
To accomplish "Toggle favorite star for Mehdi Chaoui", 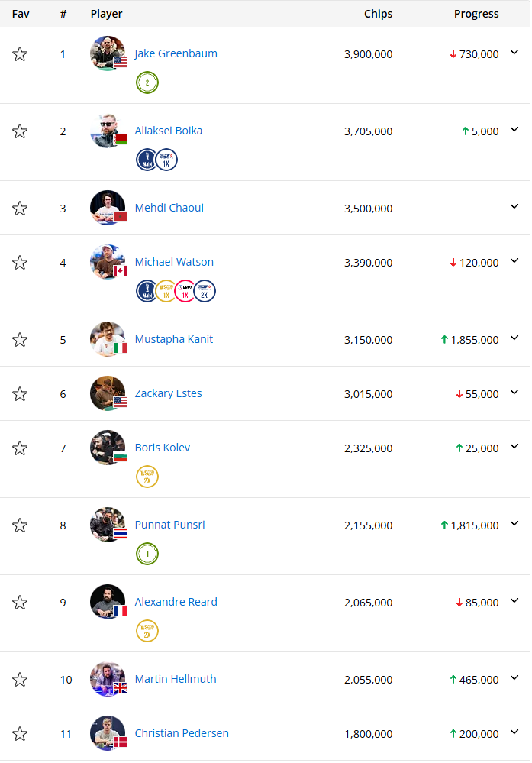I will click(20, 209).
